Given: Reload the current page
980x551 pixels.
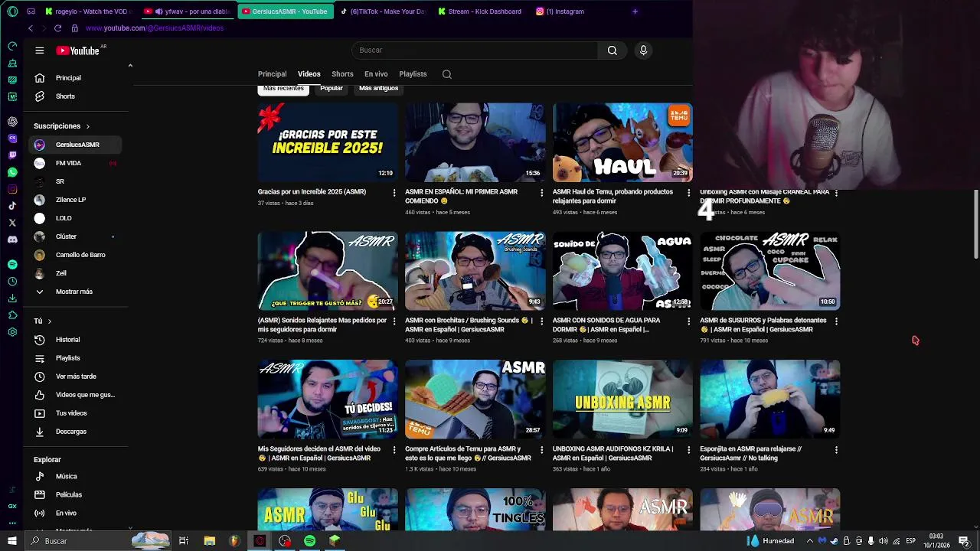Looking at the screenshot, I should click(57, 28).
